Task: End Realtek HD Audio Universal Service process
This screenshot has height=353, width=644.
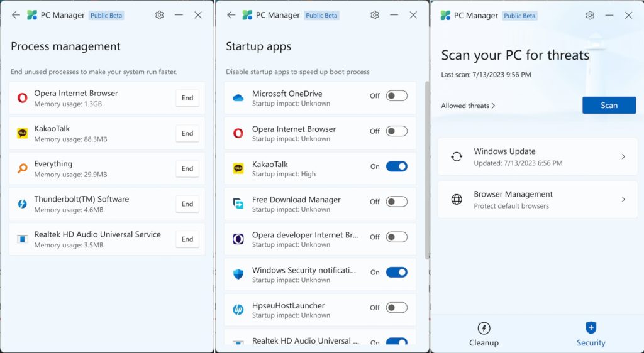Action: [187, 239]
